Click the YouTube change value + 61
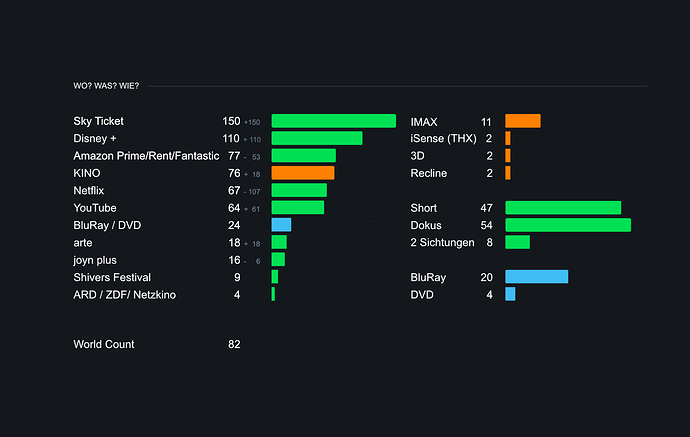The image size is (690, 437). click(x=252, y=209)
